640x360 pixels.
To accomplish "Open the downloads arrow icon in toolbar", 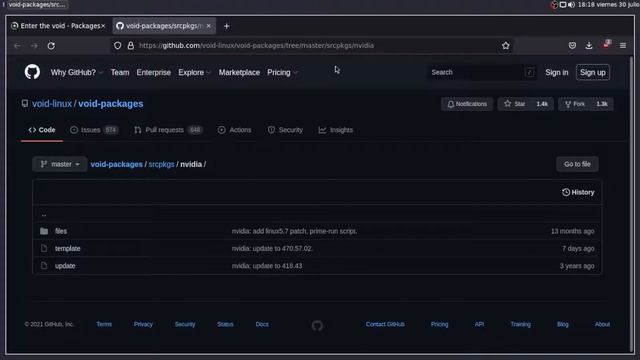I will [x=589, y=46].
